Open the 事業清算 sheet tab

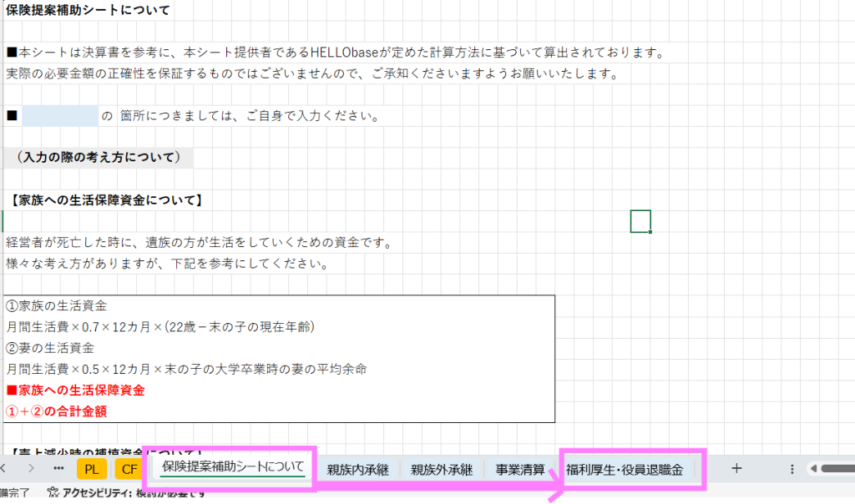pos(520,469)
